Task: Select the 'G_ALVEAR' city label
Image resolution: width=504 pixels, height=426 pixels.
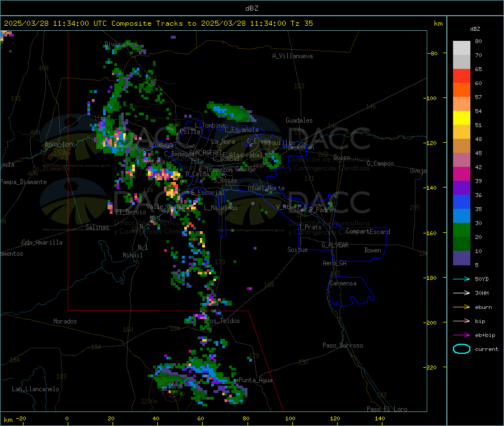Action: tap(335, 245)
